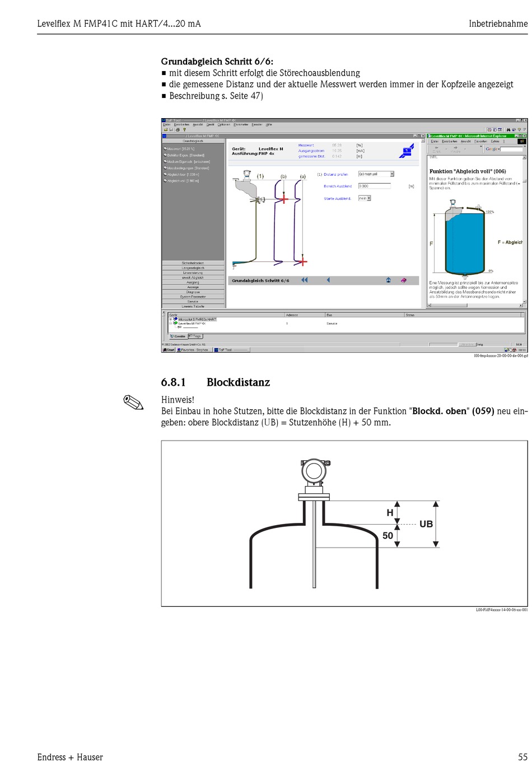Viewport: 532px width, 767px height.
Task: Select the Abgleich leer parameter item
Action: [181, 175]
